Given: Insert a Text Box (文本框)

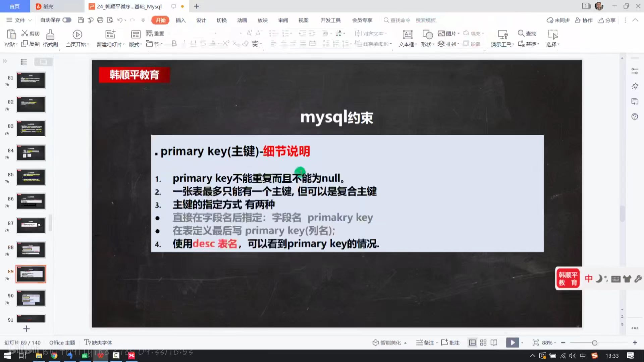Looking at the screenshot, I should 408,38.
